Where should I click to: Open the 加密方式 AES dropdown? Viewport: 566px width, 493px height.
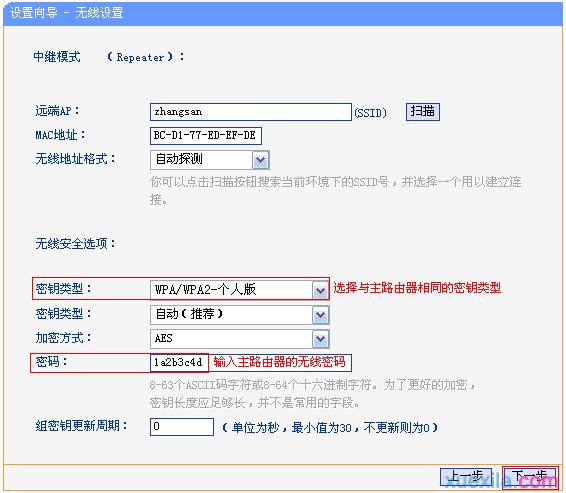click(240, 339)
